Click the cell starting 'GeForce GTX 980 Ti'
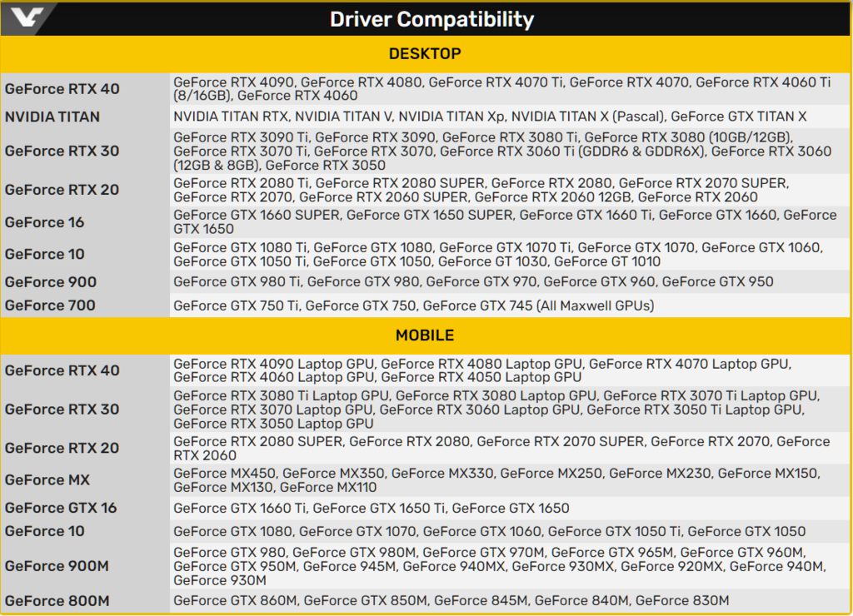Screen dimensions: 853x616 click(x=510, y=281)
